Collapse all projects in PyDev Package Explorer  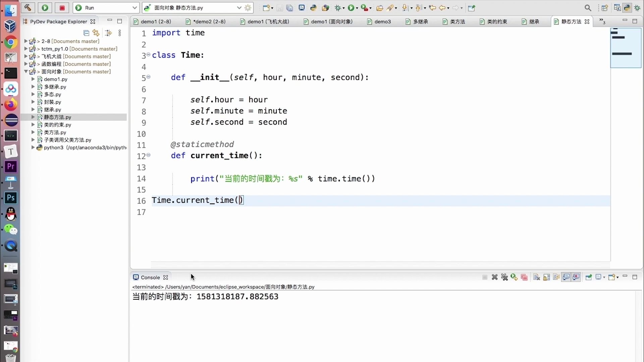pos(86,33)
